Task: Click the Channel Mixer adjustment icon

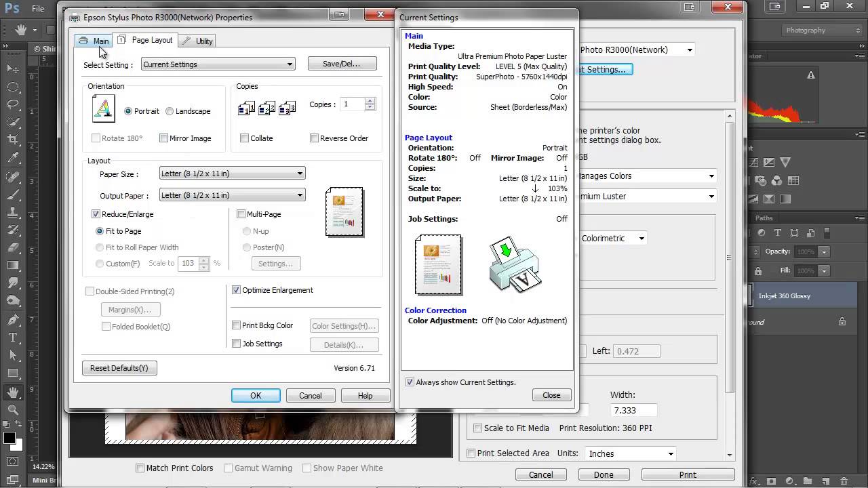Action: (x=777, y=181)
